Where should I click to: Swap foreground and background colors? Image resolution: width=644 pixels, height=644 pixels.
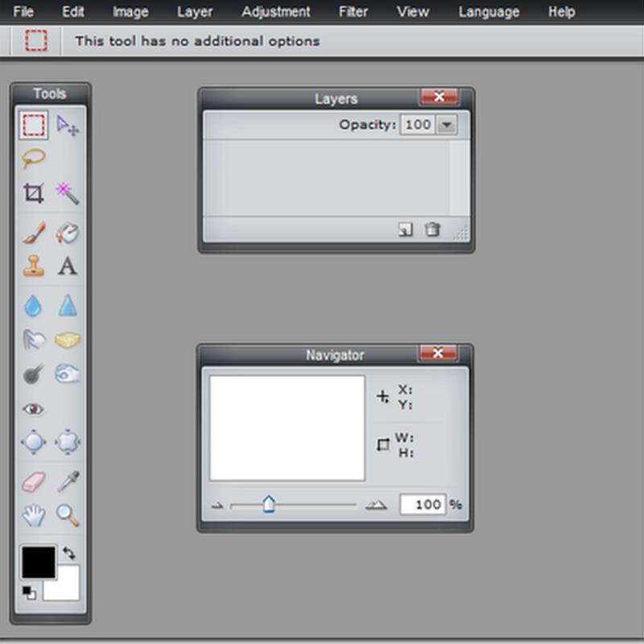[69, 552]
